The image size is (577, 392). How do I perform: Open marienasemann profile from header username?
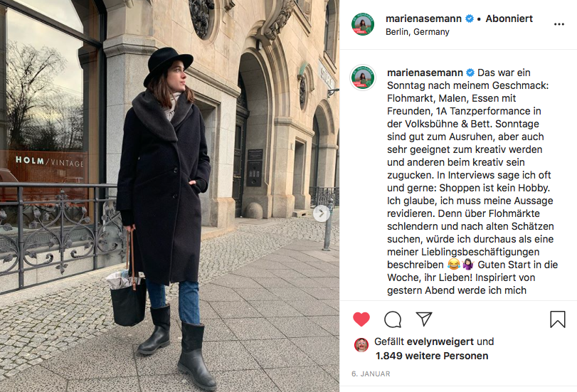423,18
